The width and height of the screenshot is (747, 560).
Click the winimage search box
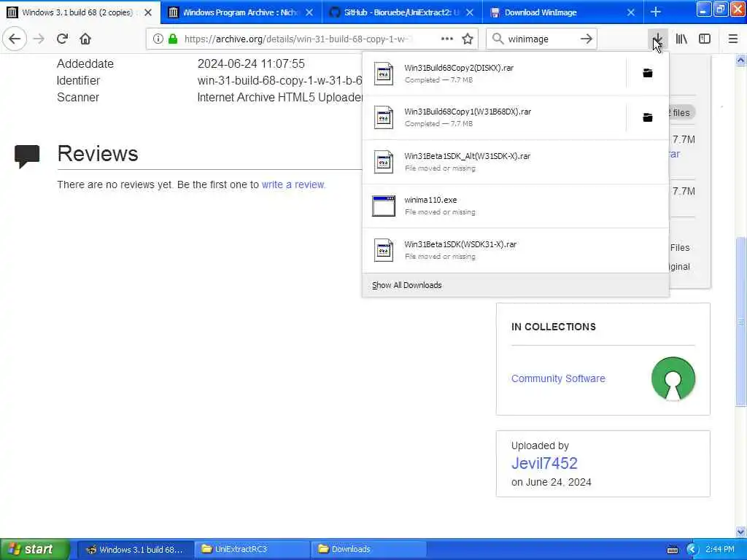tap(541, 39)
